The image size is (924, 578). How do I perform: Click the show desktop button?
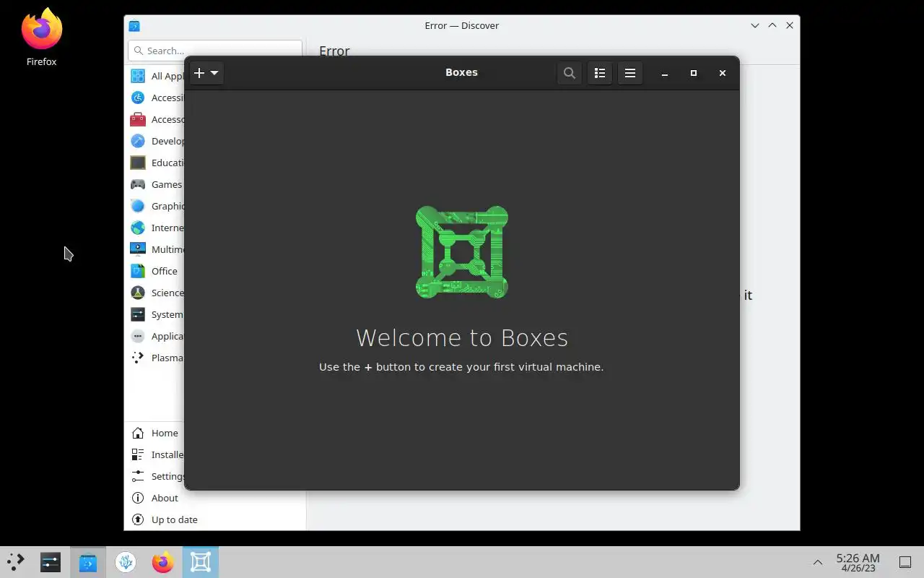tap(905, 562)
